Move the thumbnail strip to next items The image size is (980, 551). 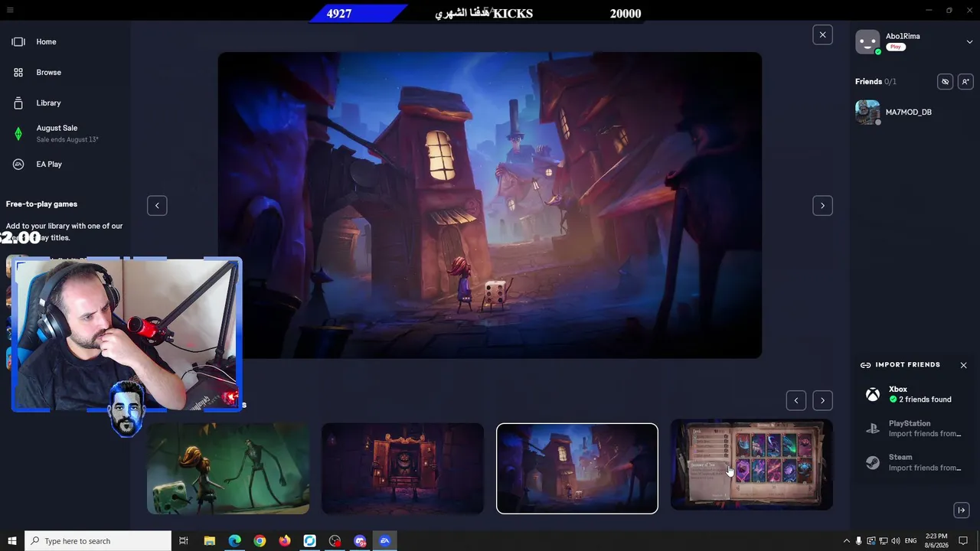coord(822,400)
